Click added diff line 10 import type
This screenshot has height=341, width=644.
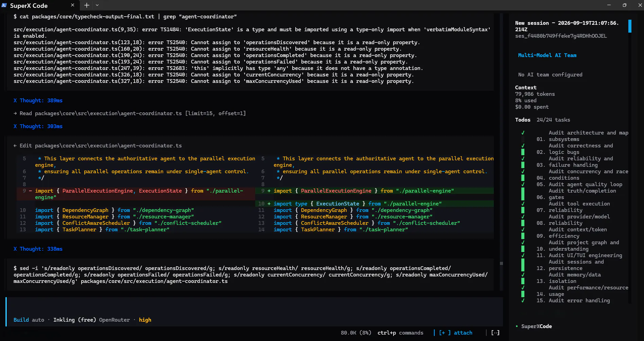point(375,204)
